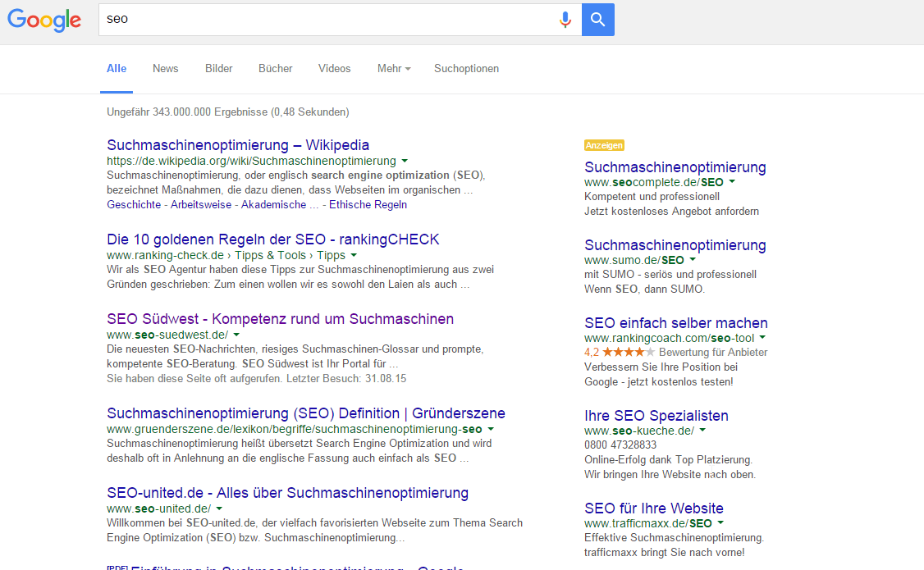Click phone number 0800 47328833

[x=620, y=445]
